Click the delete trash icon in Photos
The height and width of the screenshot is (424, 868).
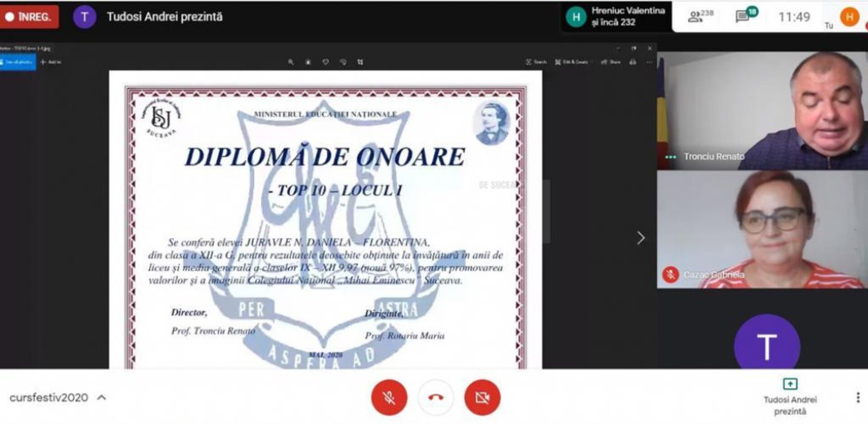point(308,62)
